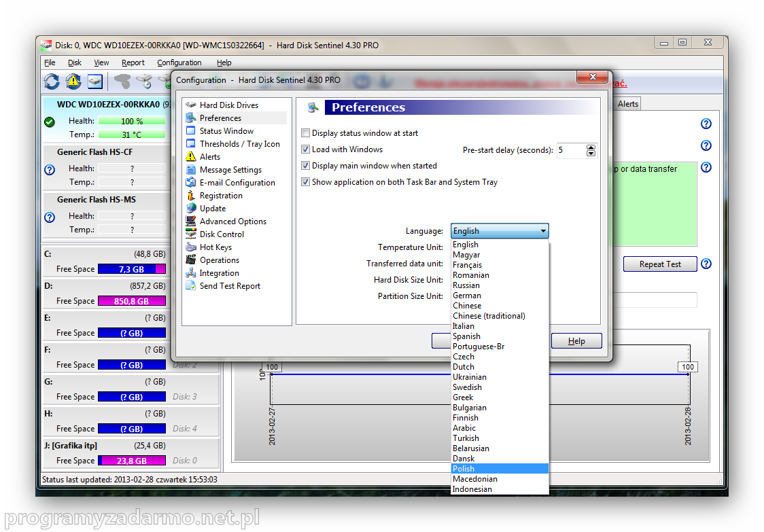Switch to the Alerts tab
Screen dimensions: 764x532
coord(627,104)
